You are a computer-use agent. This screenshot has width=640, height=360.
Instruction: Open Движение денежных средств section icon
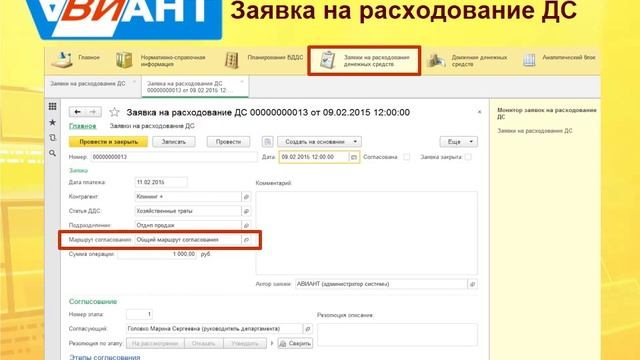tap(436, 60)
